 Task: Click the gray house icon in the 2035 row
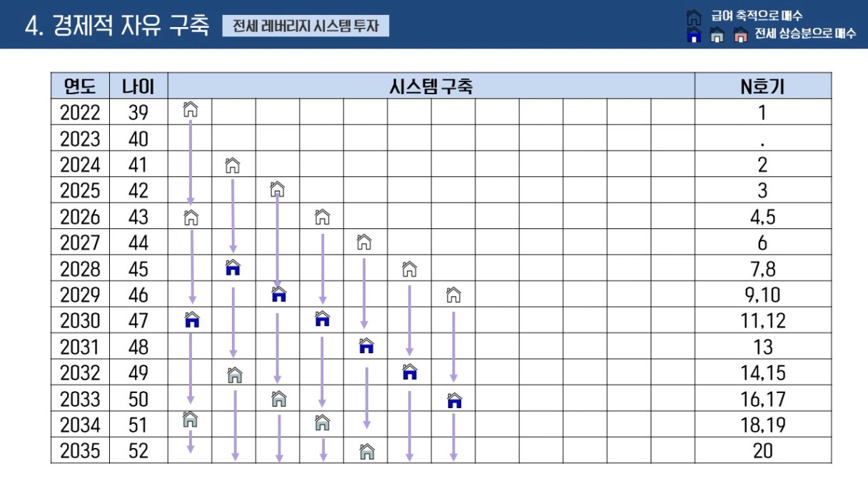coord(367,451)
